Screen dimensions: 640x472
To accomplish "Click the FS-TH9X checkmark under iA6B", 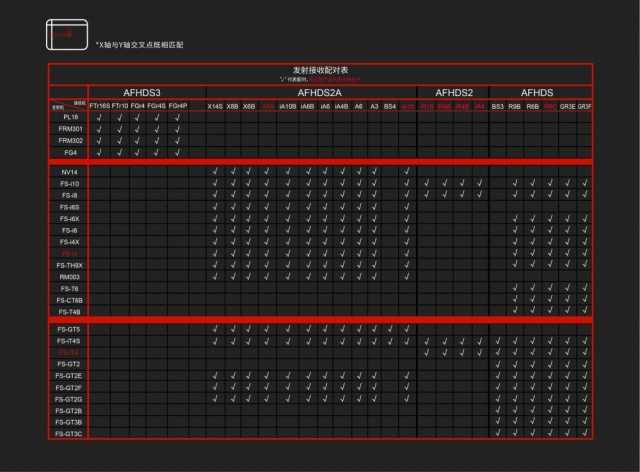I will tap(308, 265).
